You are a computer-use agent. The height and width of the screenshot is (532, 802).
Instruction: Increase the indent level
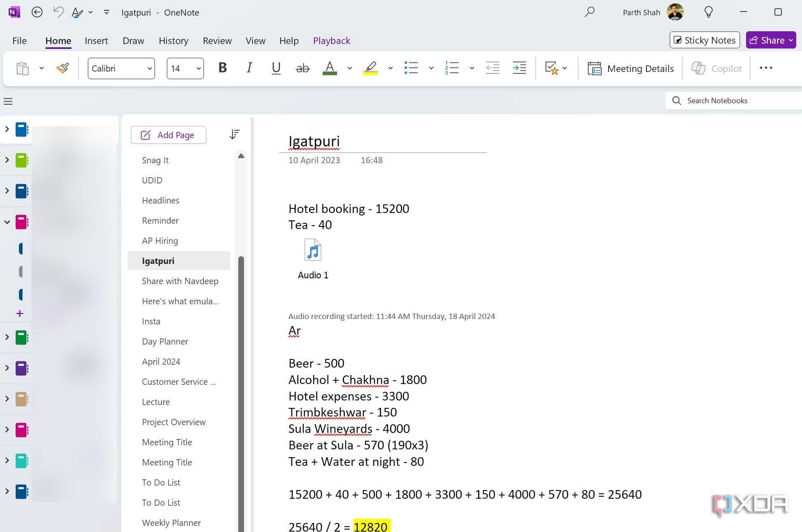click(x=519, y=68)
